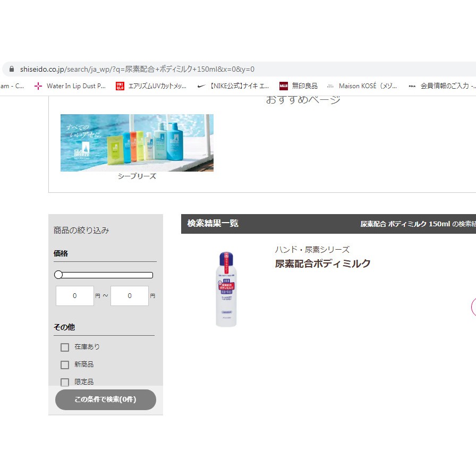Click the padlock icon in the address bar

[x=11, y=69]
